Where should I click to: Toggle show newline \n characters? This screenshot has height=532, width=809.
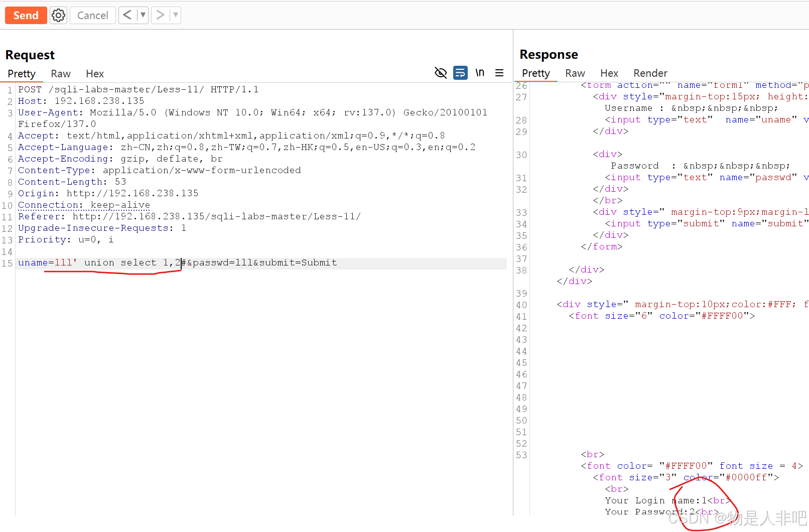(480, 73)
